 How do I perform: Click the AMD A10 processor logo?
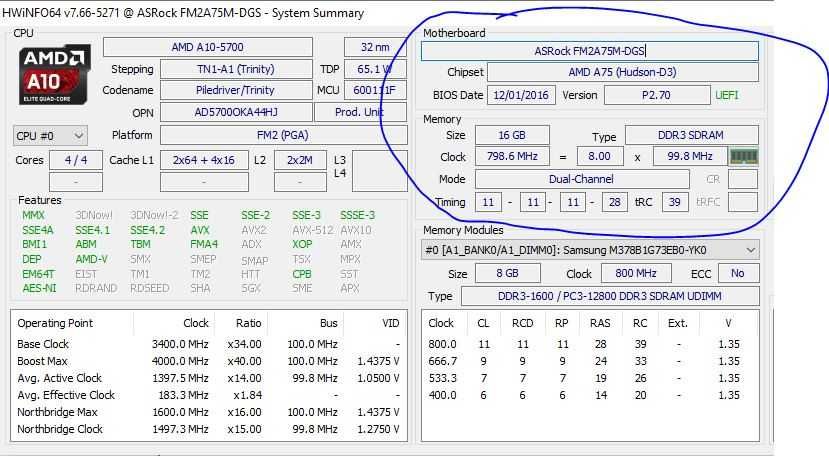(x=54, y=75)
